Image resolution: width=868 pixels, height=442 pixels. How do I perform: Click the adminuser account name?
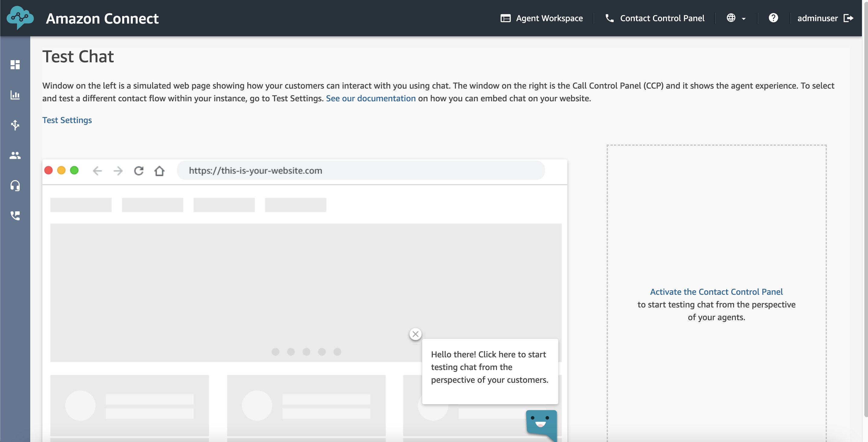click(817, 18)
